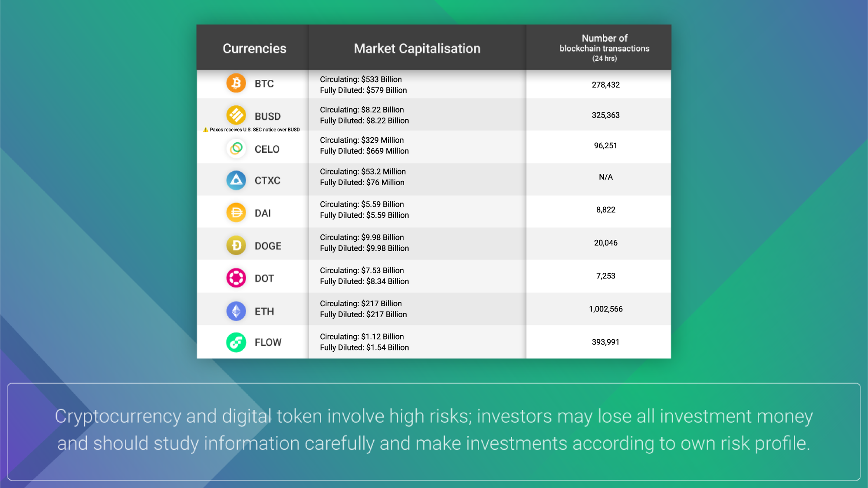The width and height of the screenshot is (868, 488).
Task: Select the Currencies column header
Action: tap(254, 48)
